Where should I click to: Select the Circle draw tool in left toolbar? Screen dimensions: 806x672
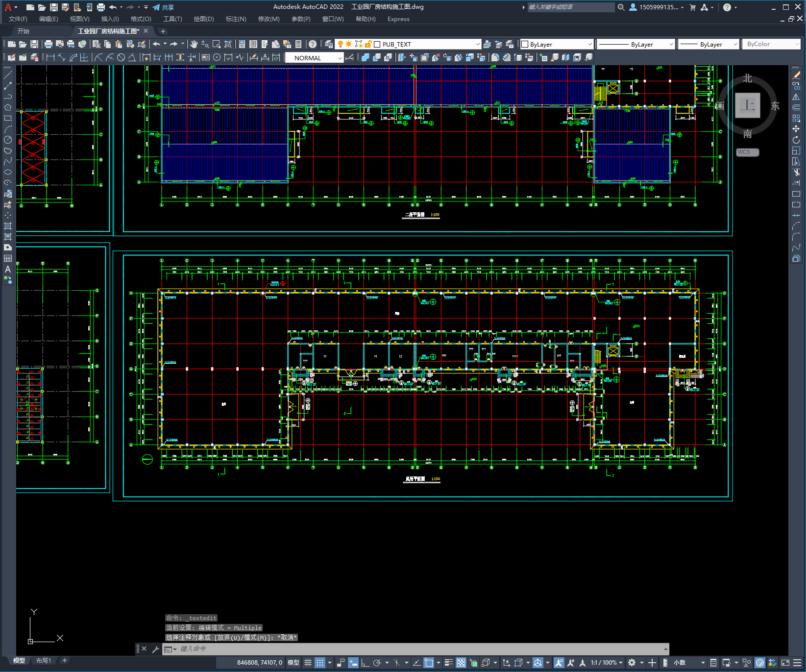pos(8,140)
